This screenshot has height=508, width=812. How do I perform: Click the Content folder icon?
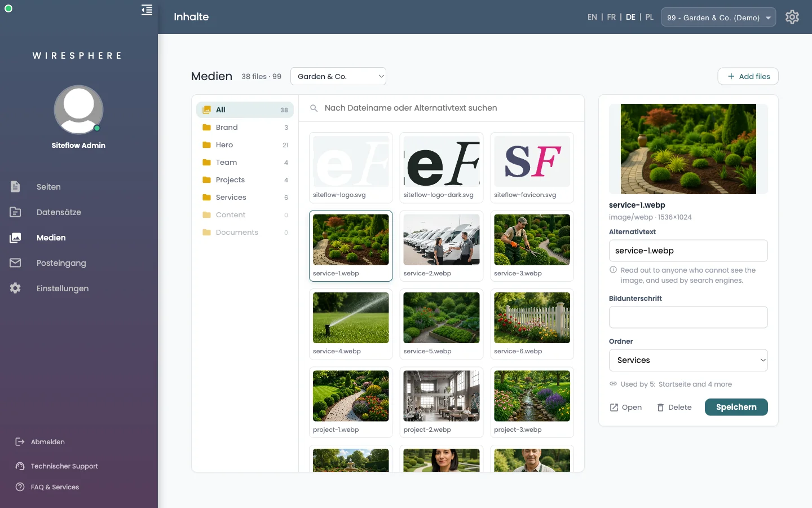[206, 215]
